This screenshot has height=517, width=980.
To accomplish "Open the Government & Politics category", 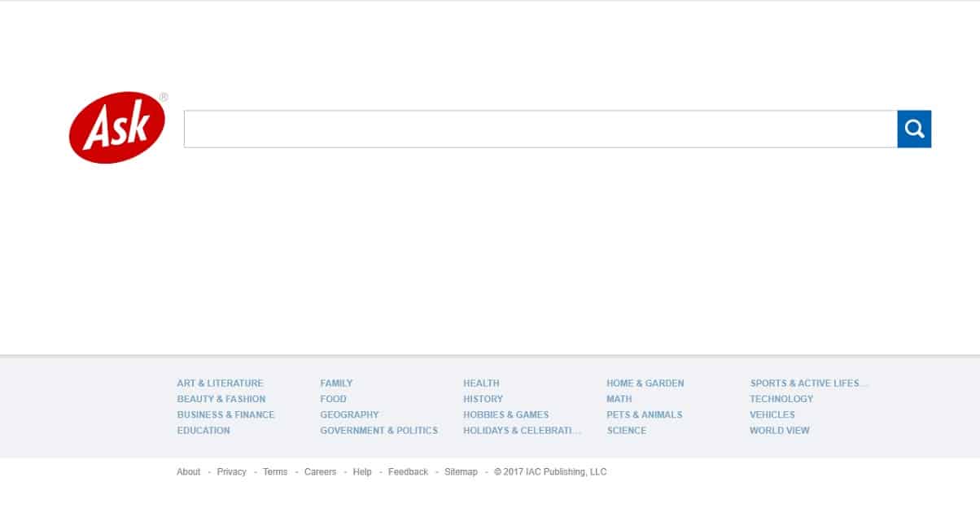I will 378,431.
